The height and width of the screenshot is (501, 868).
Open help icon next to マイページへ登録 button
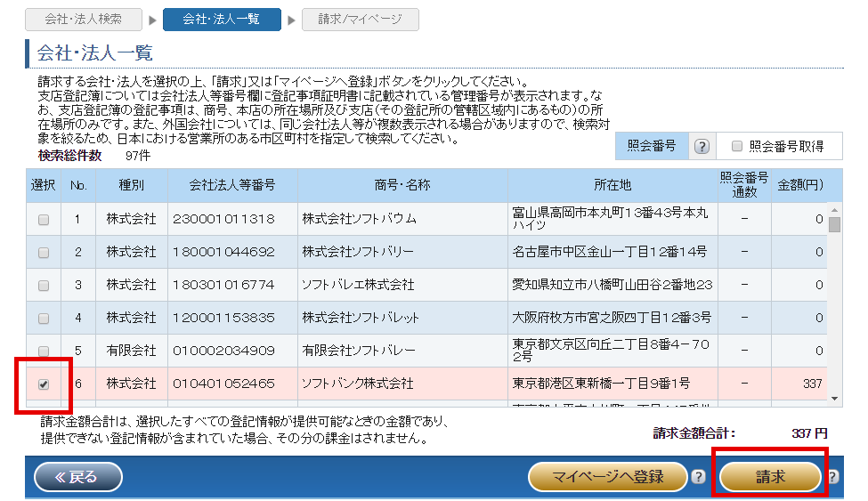[699, 477]
